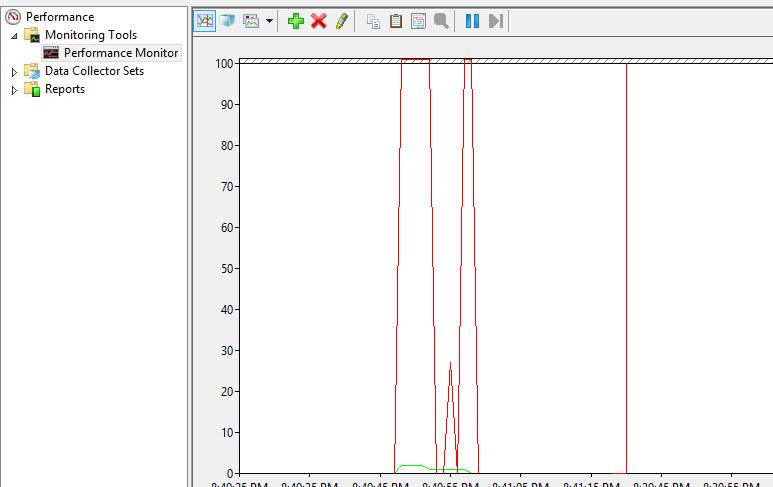Click the green counter line in graph
This screenshot has height=487, width=773.
click(x=433, y=469)
